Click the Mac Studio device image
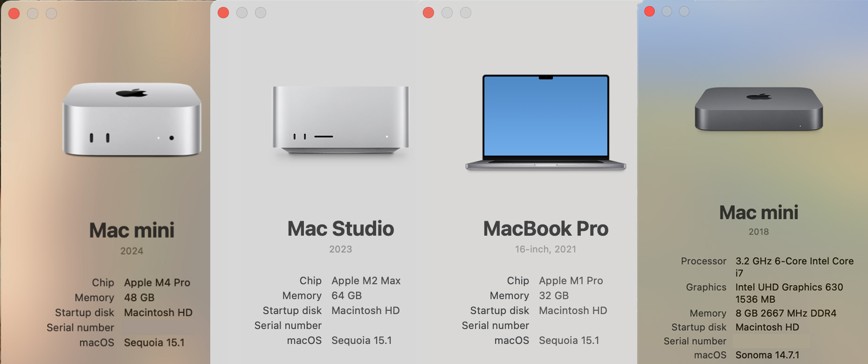 pyautogui.click(x=341, y=120)
